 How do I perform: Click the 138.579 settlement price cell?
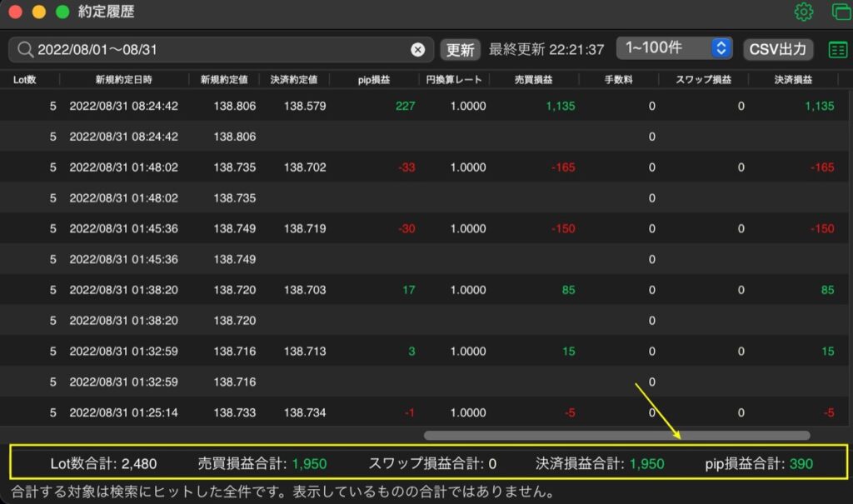305,106
